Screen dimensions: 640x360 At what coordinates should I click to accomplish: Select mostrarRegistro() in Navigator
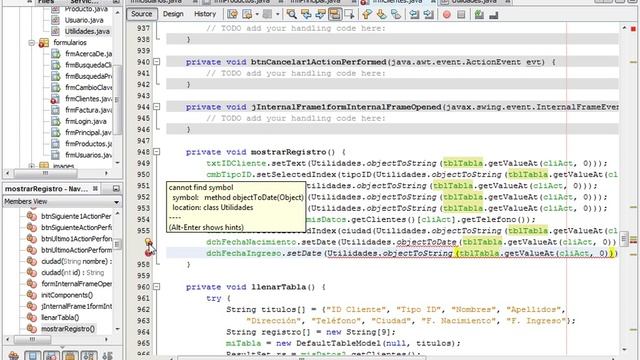(68, 329)
